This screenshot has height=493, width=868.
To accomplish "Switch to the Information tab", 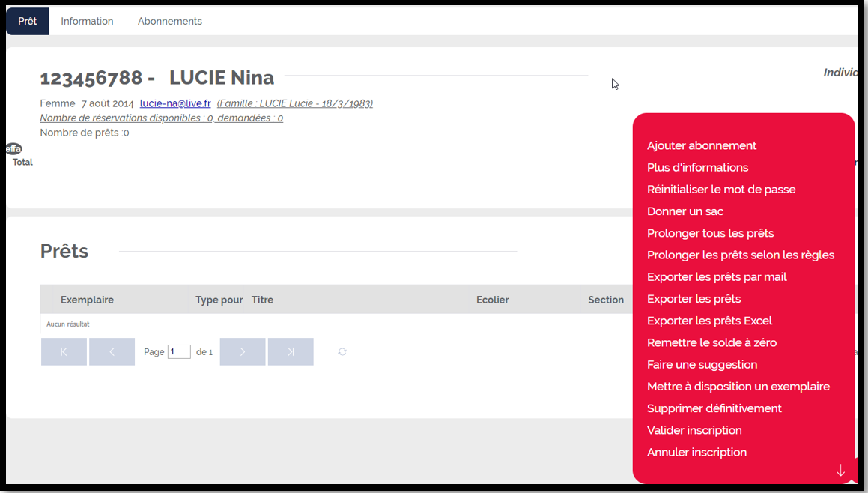I will point(87,22).
